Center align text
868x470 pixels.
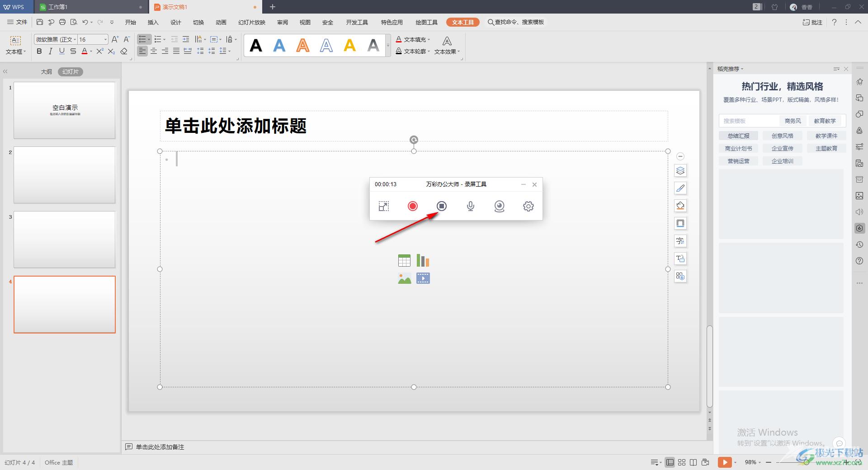click(154, 51)
